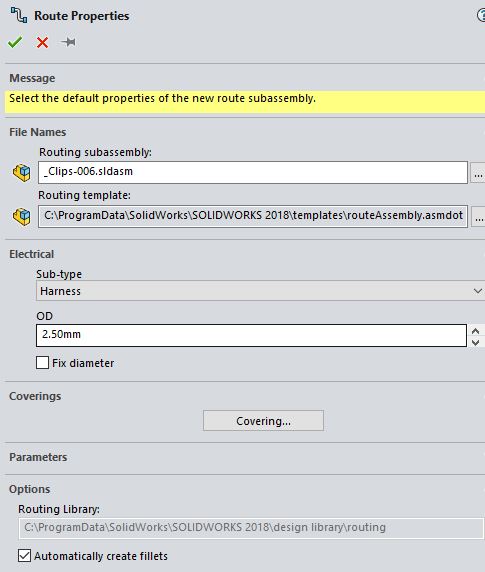The image size is (485, 572).
Task: Uncheck Automatically create fillets
Action: tap(24, 556)
